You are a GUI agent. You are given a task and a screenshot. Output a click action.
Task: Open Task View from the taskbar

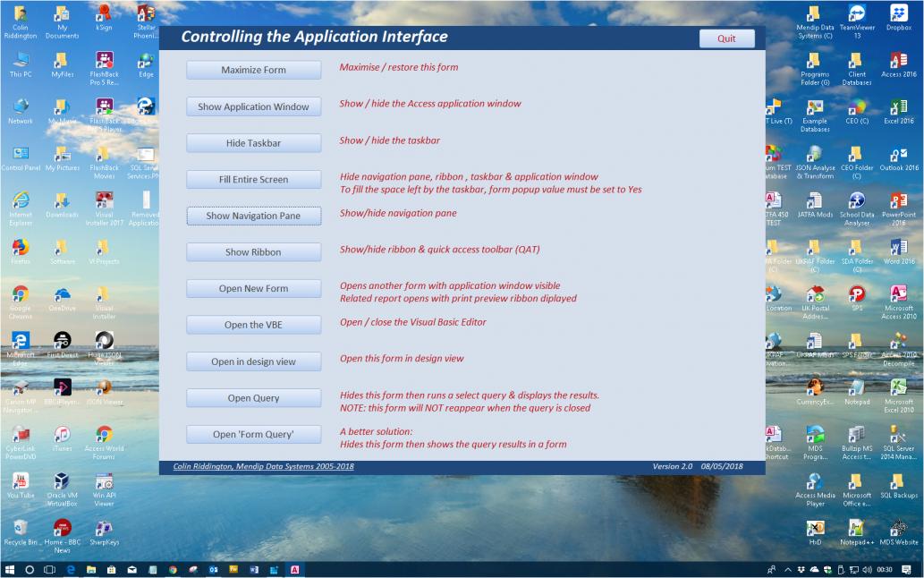[50, 570]
